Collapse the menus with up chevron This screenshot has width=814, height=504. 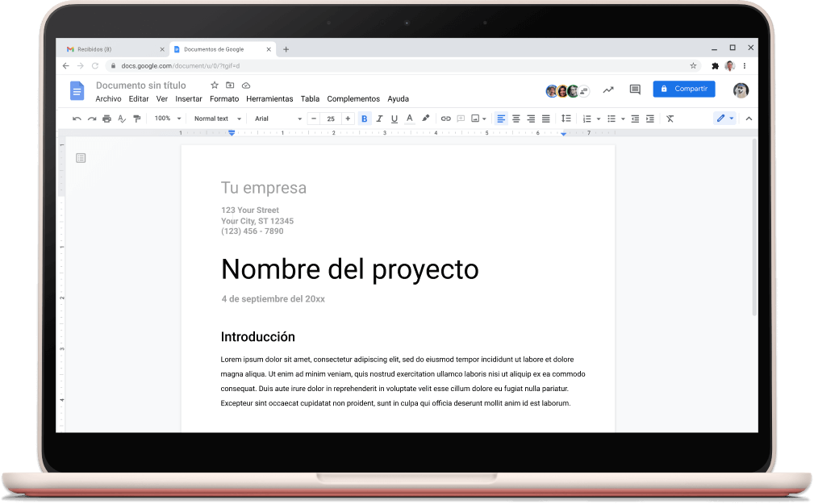749,119
